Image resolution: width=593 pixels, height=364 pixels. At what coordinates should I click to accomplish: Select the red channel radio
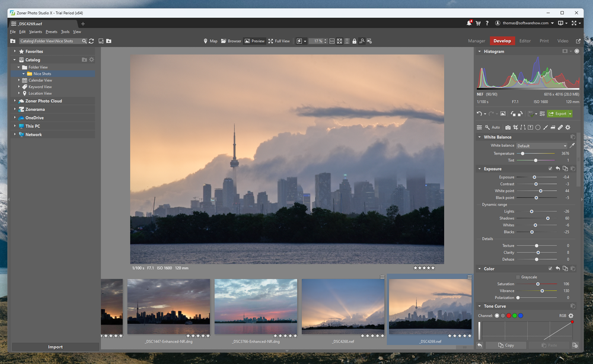click(x=509, y=315)
